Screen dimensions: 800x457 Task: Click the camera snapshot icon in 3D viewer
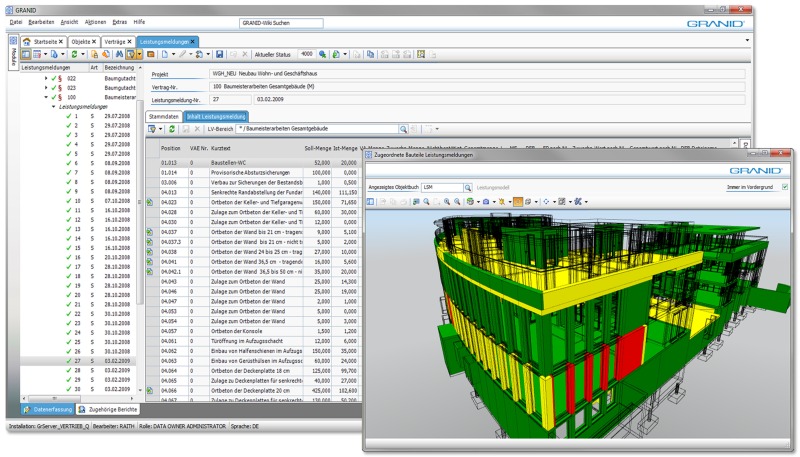point(486,202)
